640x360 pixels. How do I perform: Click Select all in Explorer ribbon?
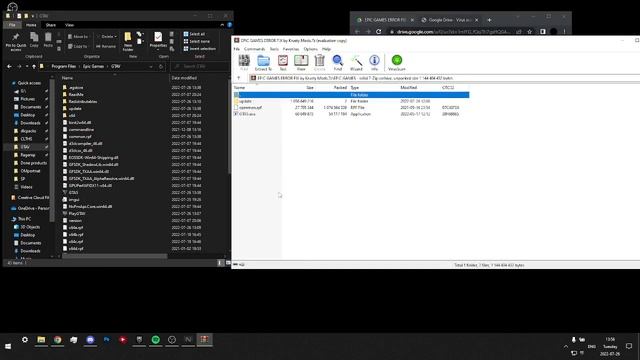[x=194, y=34]
